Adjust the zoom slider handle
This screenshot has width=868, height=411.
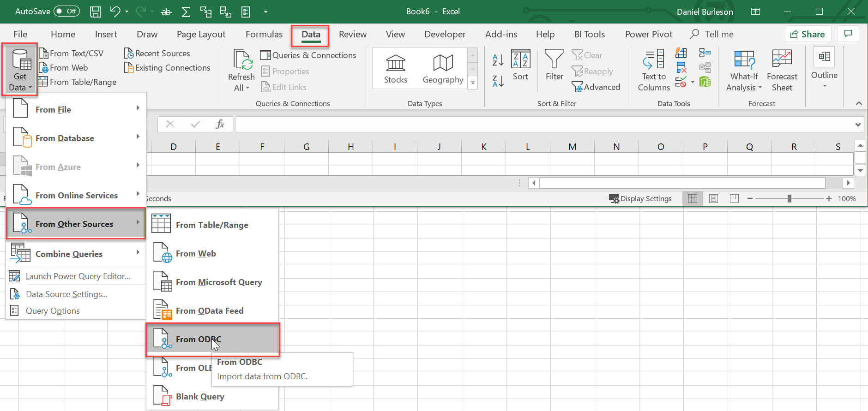789,198
